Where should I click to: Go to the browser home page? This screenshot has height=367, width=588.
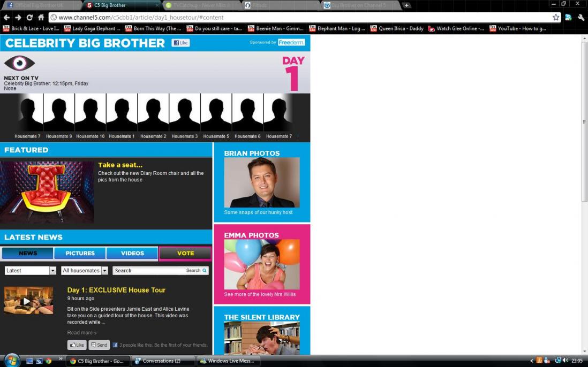click(41, 17)
